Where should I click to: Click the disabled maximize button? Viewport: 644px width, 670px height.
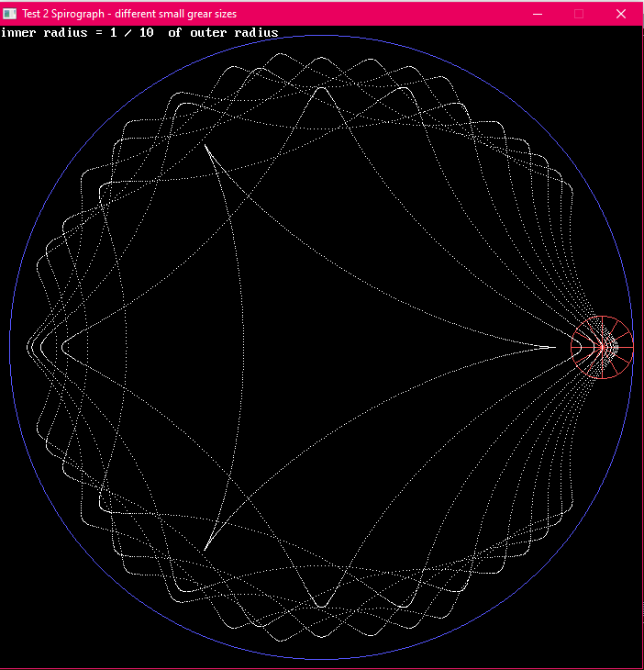pos(579,14)
